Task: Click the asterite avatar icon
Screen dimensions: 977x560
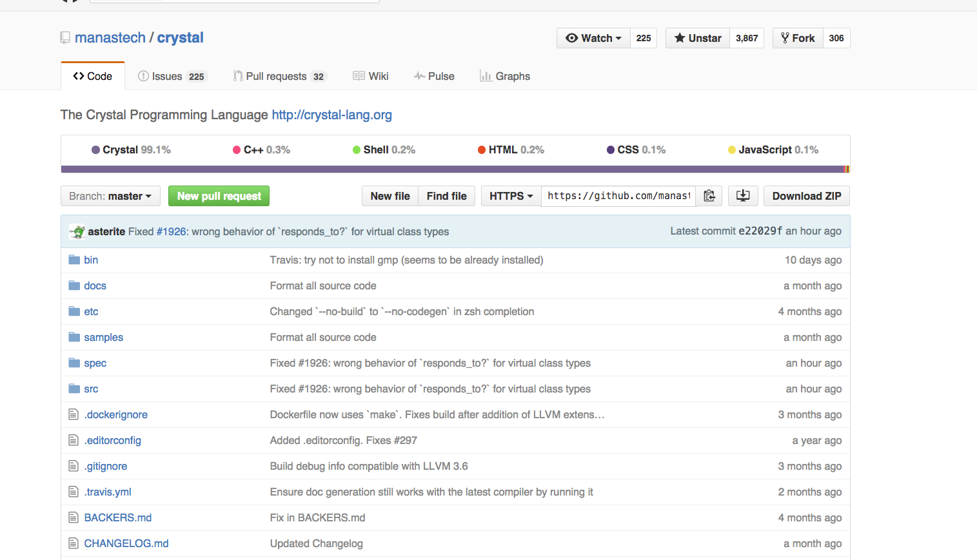Action: click(77, 231)
